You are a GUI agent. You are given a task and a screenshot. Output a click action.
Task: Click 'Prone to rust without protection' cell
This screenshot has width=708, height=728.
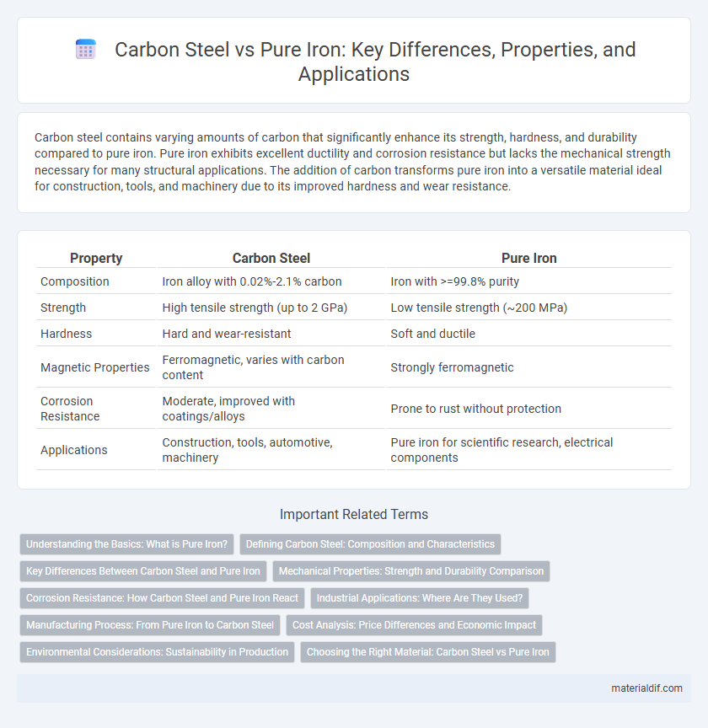529,409
